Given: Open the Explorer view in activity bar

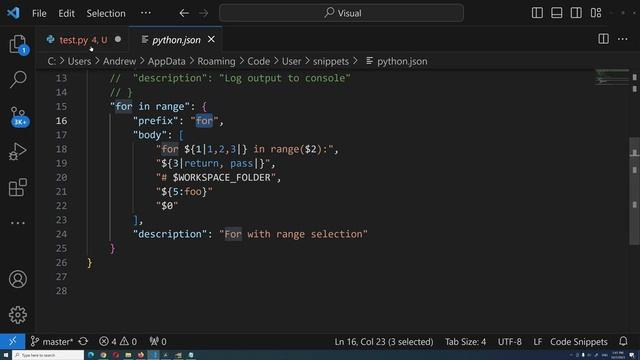Looking at the screenshot, I should point(18,44).
